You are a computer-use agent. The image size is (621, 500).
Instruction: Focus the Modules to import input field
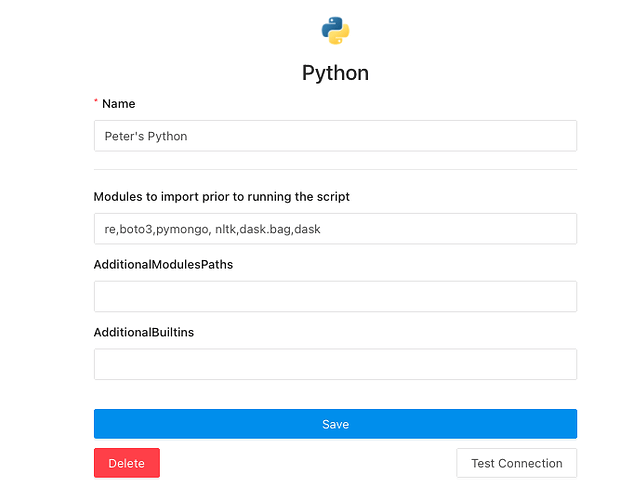(x=335, y=229)
